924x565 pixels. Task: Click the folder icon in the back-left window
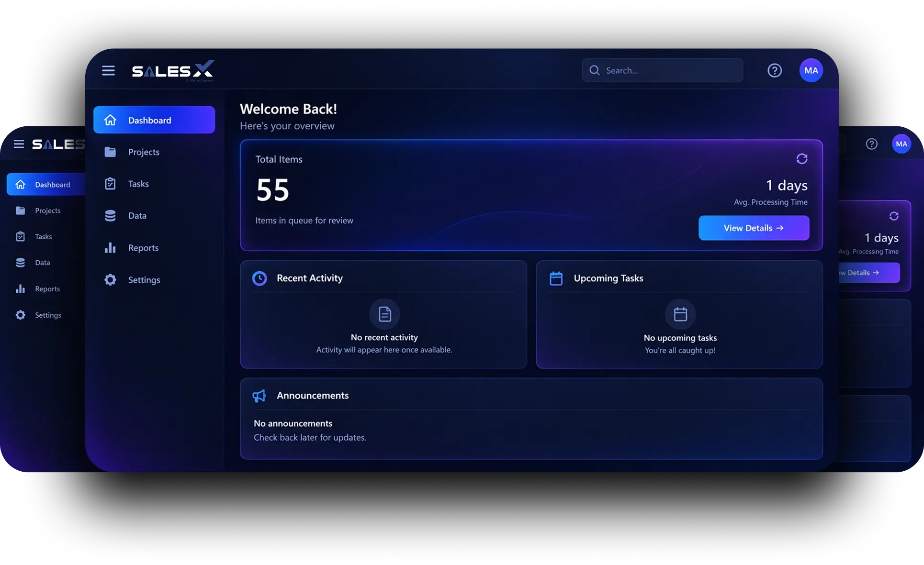coord(20,210)
